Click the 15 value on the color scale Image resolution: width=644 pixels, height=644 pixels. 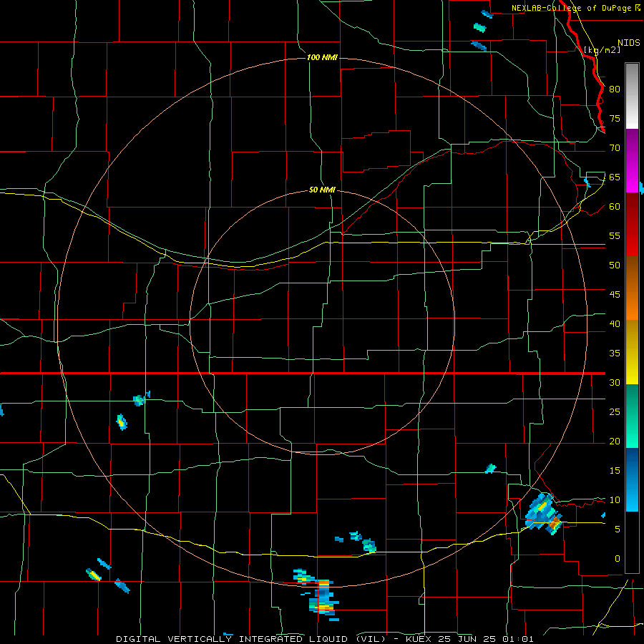615,471
